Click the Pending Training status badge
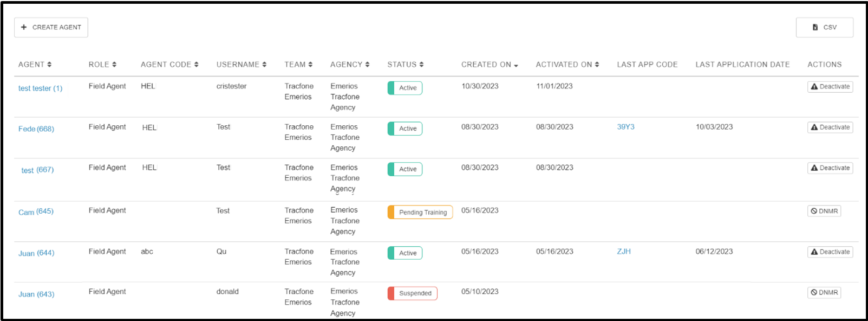This screenshot has width=868, height=321. pyautogui.click(x=420, y=213)
